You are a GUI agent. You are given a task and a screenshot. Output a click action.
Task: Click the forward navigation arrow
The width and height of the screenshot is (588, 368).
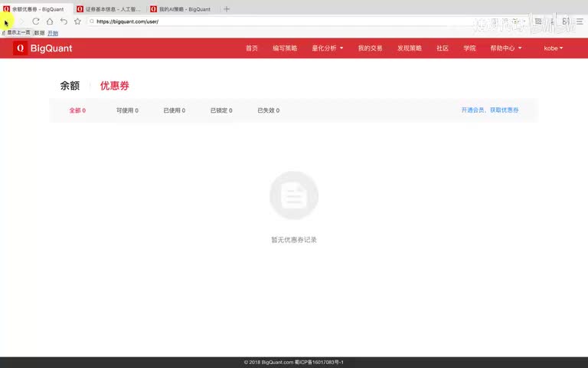(x=21, y=21)
